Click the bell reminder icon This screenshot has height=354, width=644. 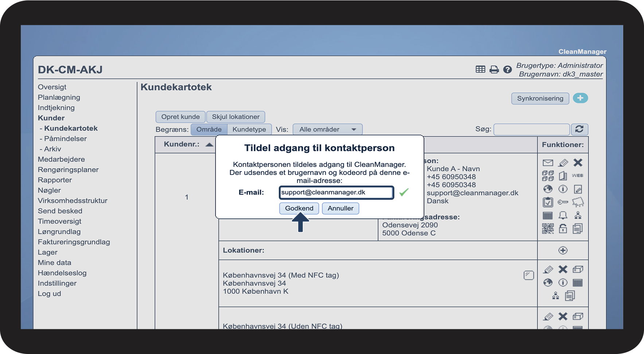(x=563, y=215)
